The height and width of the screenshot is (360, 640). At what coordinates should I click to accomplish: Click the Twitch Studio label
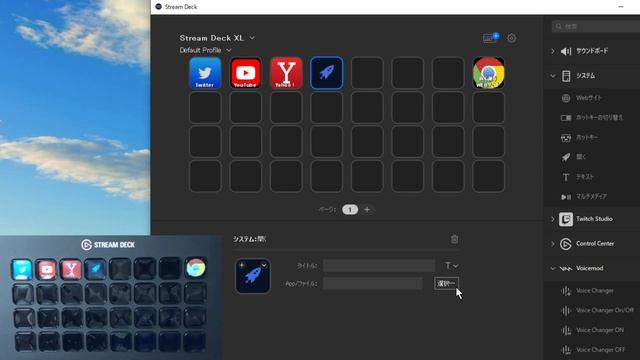coord(594,219)
